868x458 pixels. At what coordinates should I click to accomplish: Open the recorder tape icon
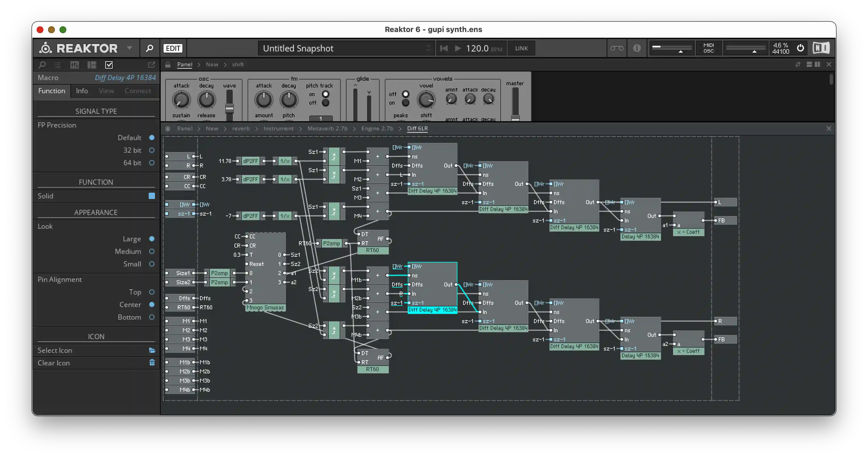[617, 48]
